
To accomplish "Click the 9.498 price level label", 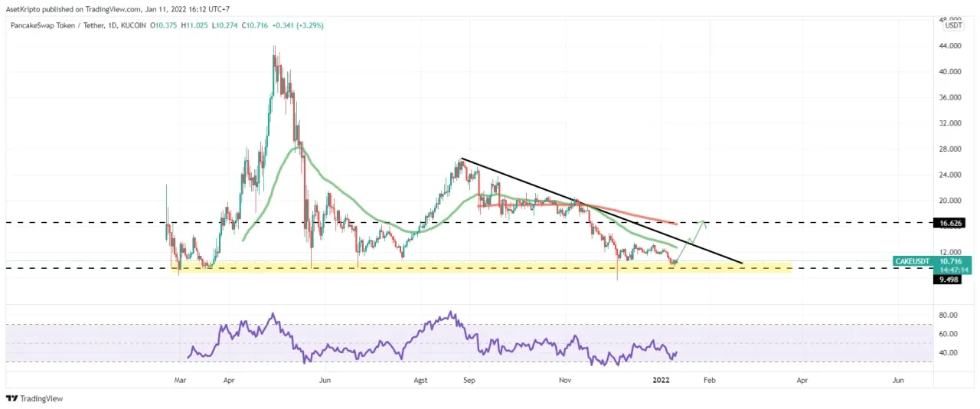I will coord(949,280).
